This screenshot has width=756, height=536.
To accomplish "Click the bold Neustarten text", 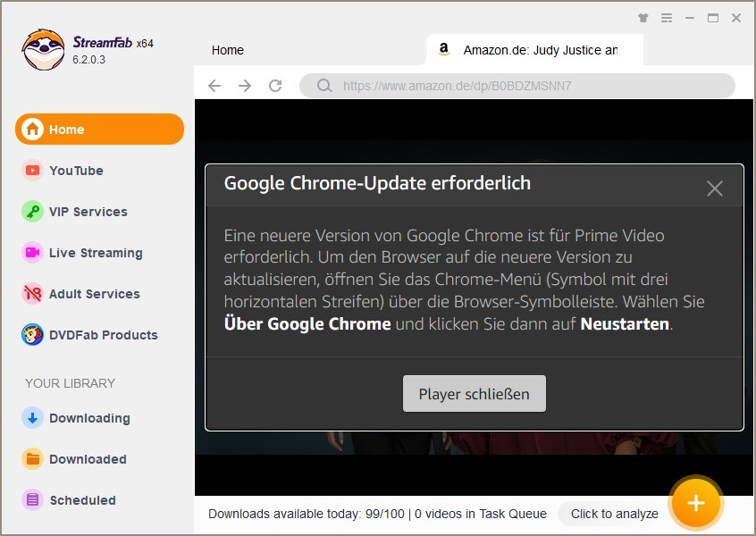I will tap(625, 324).
